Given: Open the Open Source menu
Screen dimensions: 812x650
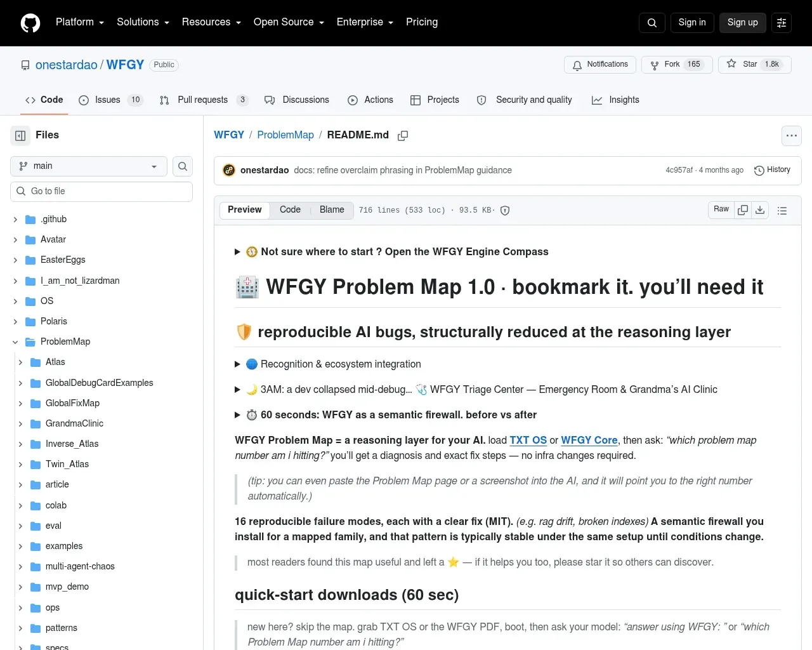Looking at the screenshot, I should click(289, 22).
